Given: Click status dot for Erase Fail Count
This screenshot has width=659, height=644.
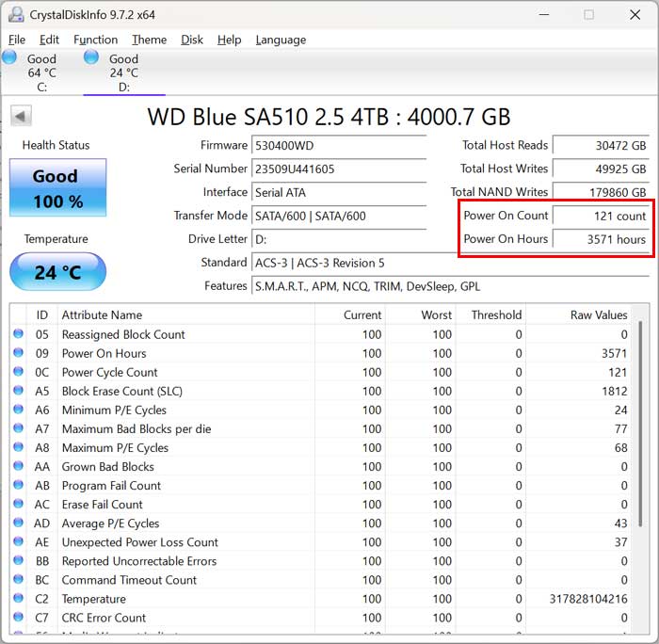Looking at the screenshot, I should click(18, 504).
